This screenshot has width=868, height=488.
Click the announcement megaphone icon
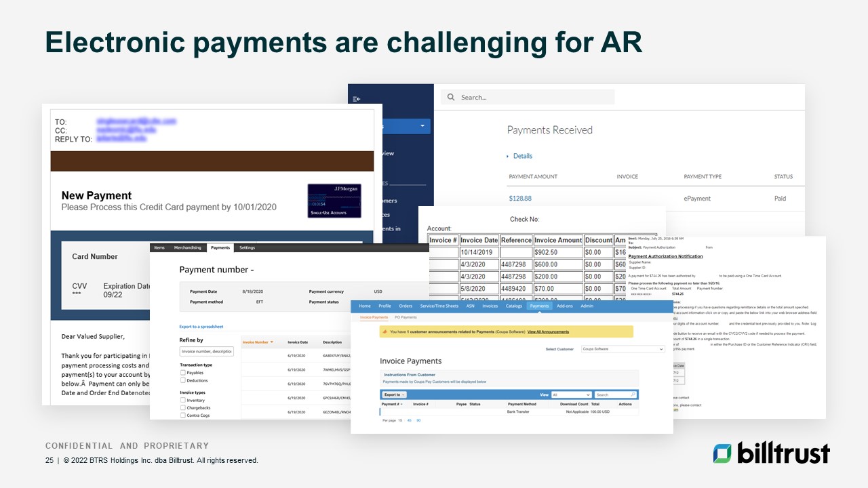pos(384,332)
